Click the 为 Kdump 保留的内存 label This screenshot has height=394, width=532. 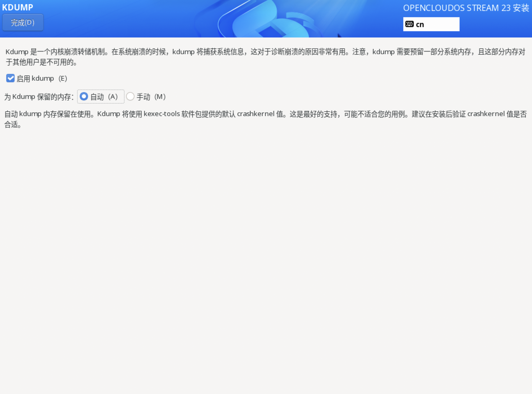[39, 97]
